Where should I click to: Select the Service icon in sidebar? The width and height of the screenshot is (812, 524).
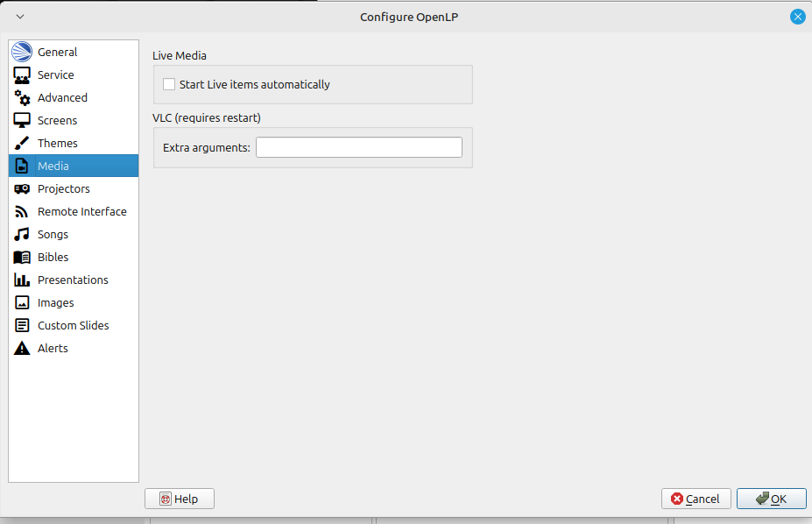click(x=22, y=74)
